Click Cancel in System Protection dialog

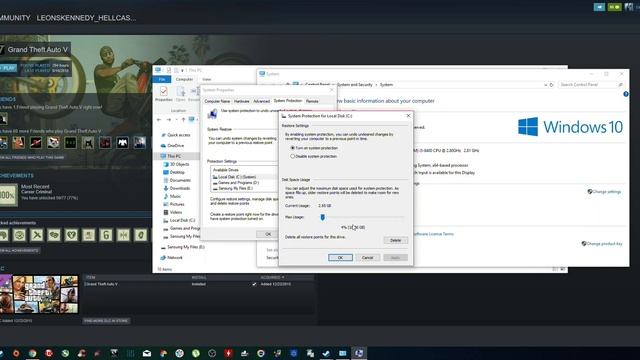pos(367,258)
